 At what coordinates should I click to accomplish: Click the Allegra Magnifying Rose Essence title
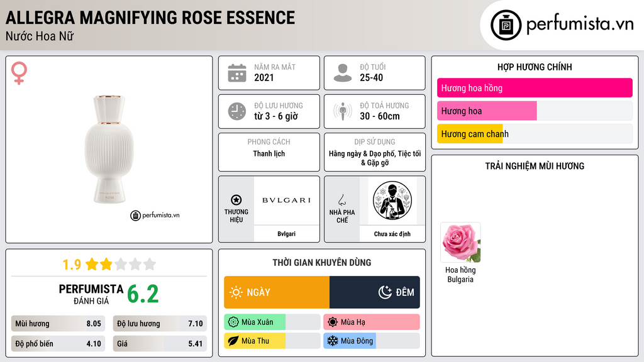point(150,18)
